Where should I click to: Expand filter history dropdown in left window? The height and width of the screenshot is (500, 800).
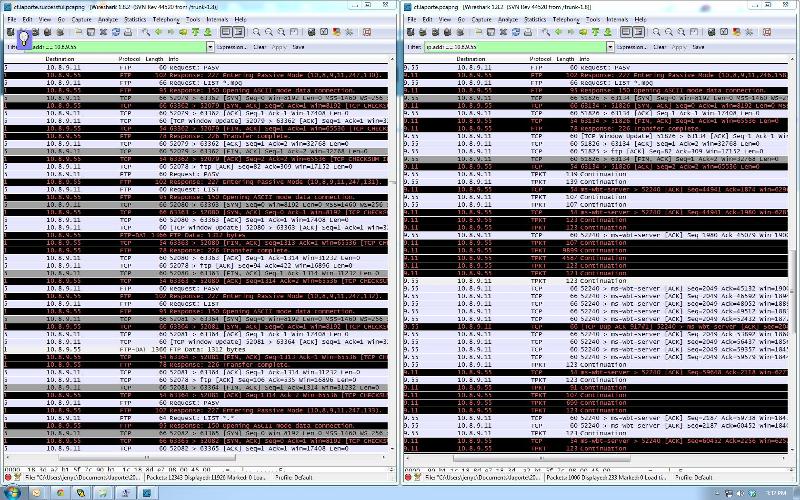[x=210, y=47]
